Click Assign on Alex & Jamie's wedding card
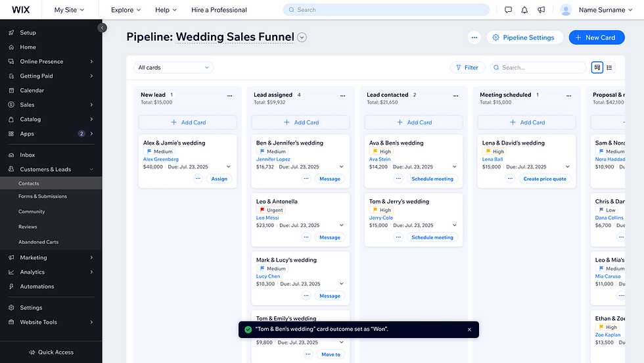Viewport: 644px width, 363px height. point(219,179)
